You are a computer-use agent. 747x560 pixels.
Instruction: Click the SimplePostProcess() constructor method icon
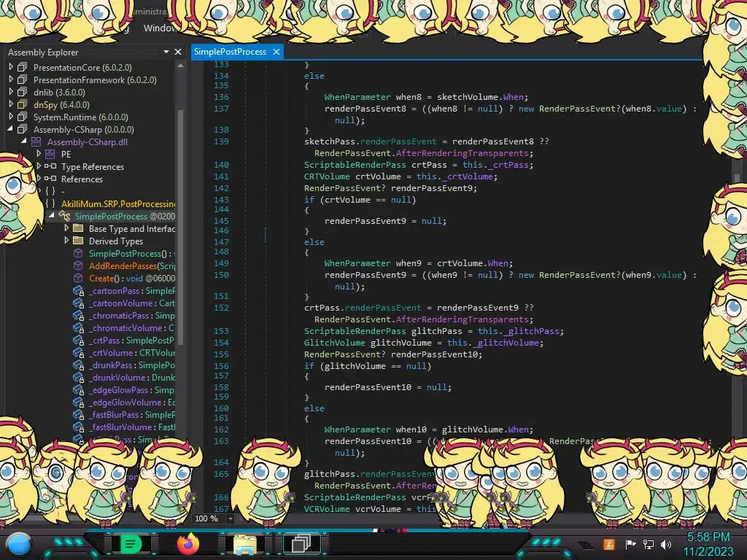[78, 253]
